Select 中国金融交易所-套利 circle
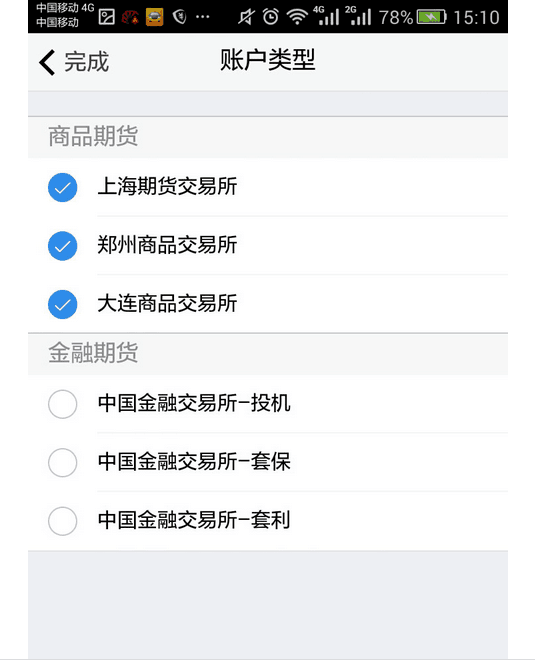Screen dimensions: 535x660 click(62, 521)
